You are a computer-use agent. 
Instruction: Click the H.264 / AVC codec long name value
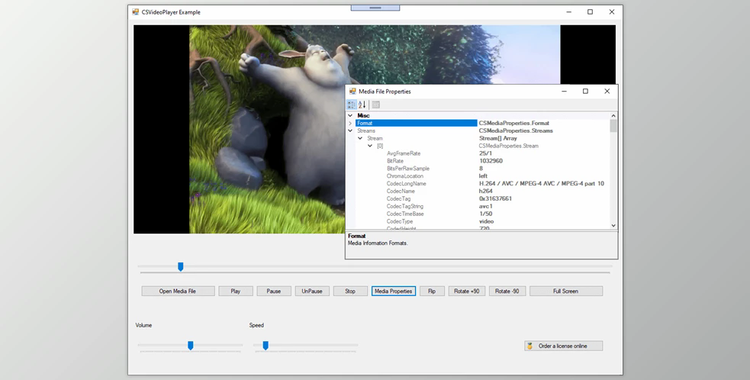[x=541, y=184]
